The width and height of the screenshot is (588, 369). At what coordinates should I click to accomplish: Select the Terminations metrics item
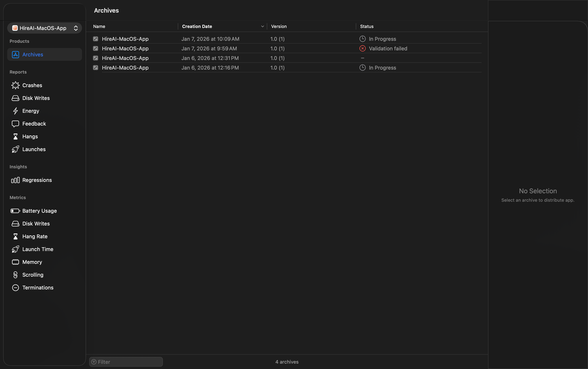tap(38, 287)
